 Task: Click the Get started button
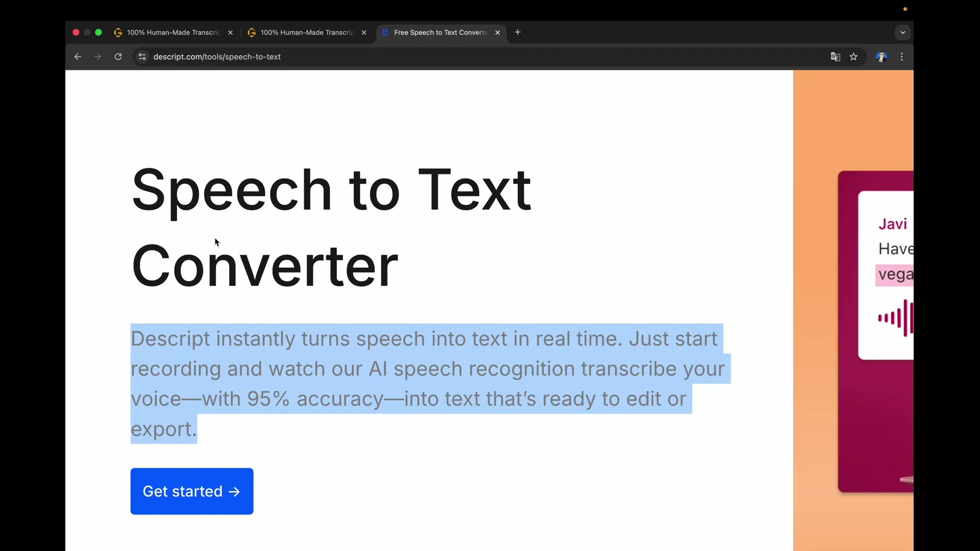click(191, 491)
